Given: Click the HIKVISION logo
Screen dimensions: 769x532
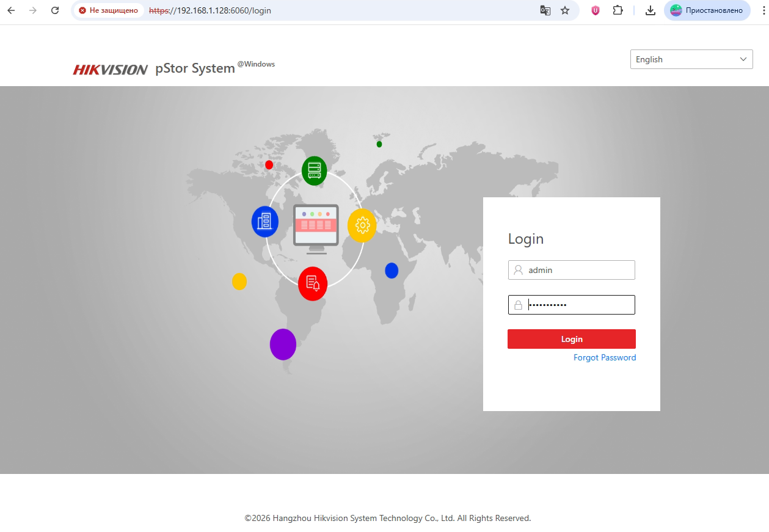Looking at the screenshot, I should pos(111,70).
